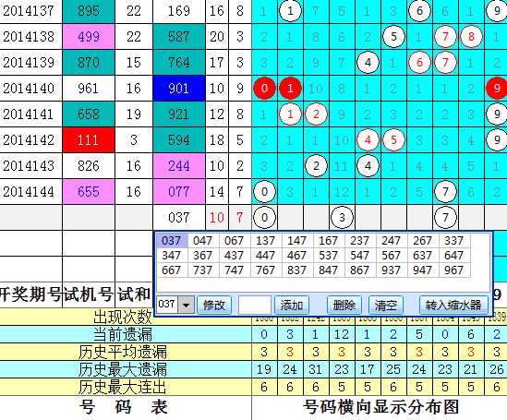Click circled 3 in the 037 prediction row
Image resolution: width=507 pixels, height=420 pixels.
[x=342, y=218]
